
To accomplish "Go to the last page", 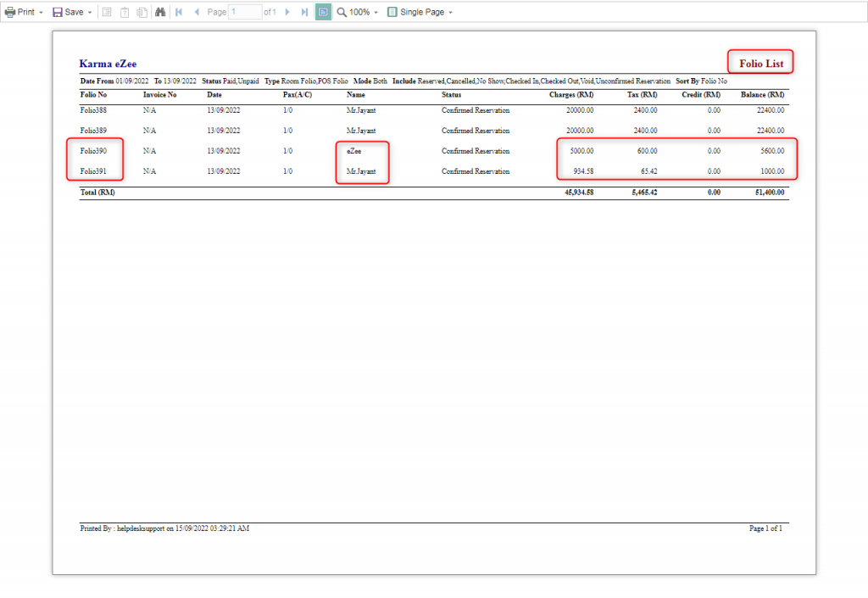I will point(304,12).
